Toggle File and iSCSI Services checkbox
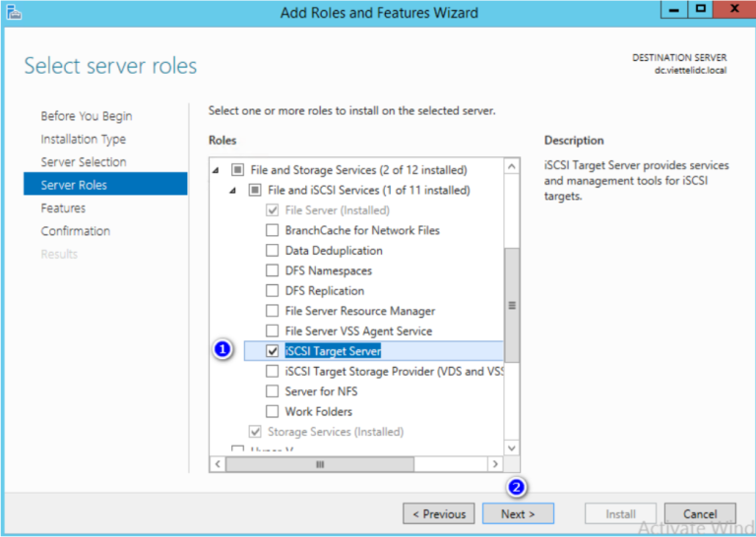Viewport: 756px width, 537px height. (x=255, y=190)
